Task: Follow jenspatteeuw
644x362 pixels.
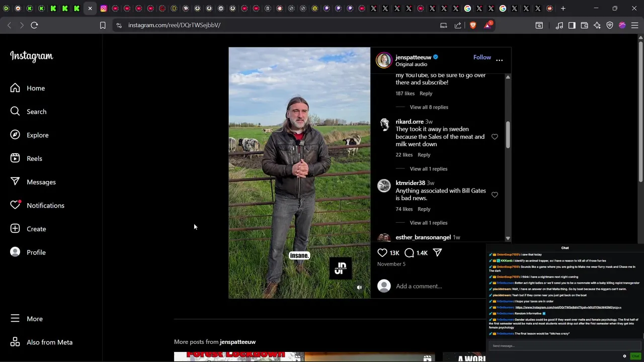Action: [x=482, y=57]
